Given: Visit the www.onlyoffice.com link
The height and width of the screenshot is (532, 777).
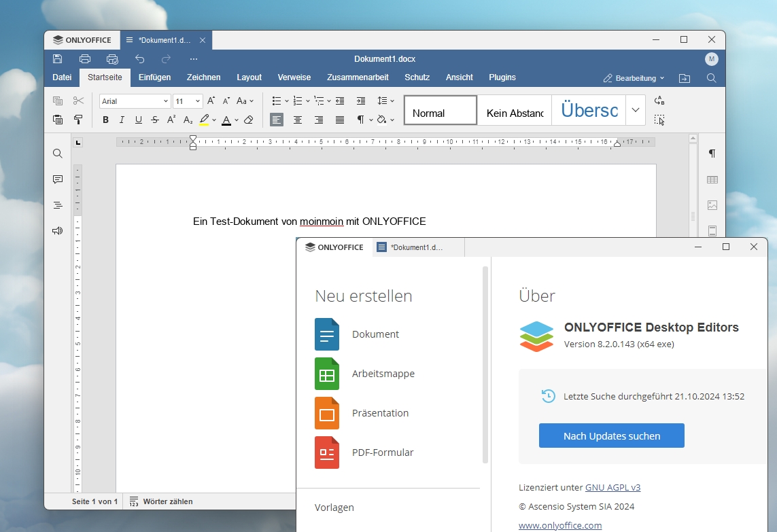Looking at the screenshot, I should tap(560, 525).
